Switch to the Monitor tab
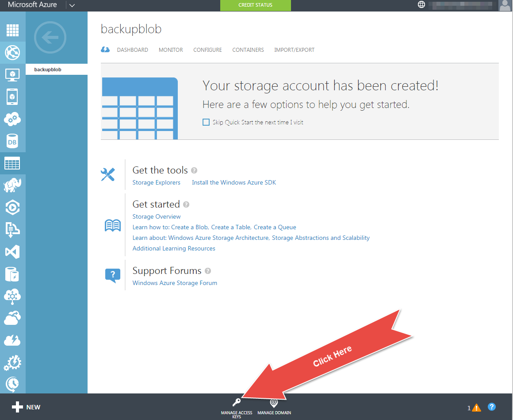The width and height of the screenshot is (513, 420). click(x=171, y=50)
